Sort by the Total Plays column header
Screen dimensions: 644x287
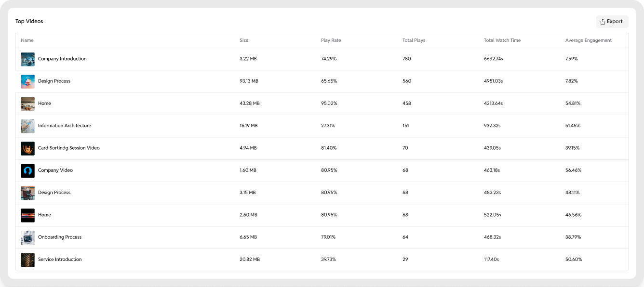[x=414, y=40]
